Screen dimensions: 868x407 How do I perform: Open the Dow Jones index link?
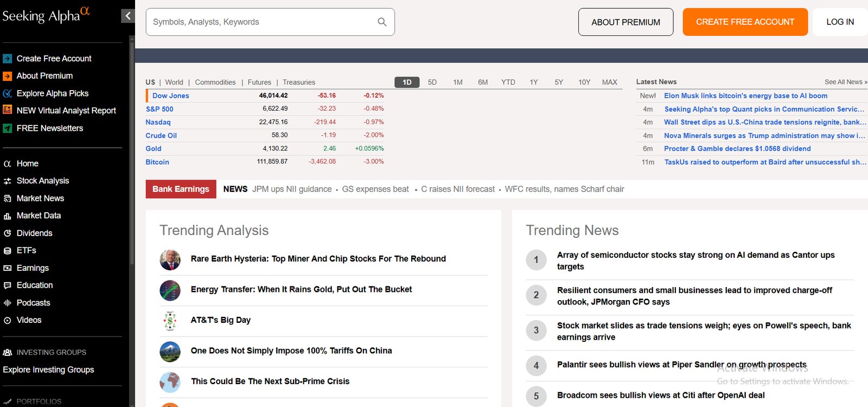click(171, 96)
